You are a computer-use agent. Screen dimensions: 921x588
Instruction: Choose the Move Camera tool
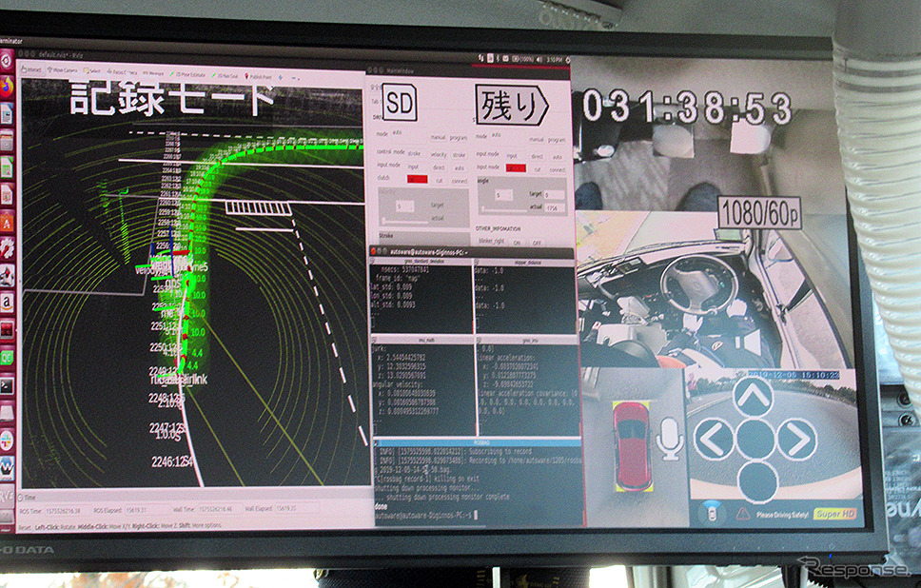[x=62, y=69]
